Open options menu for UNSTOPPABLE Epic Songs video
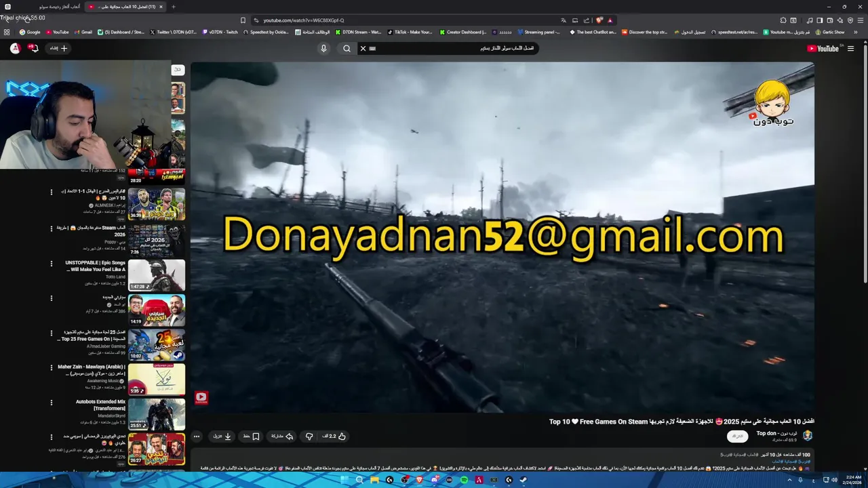 [x=52, y=264]
